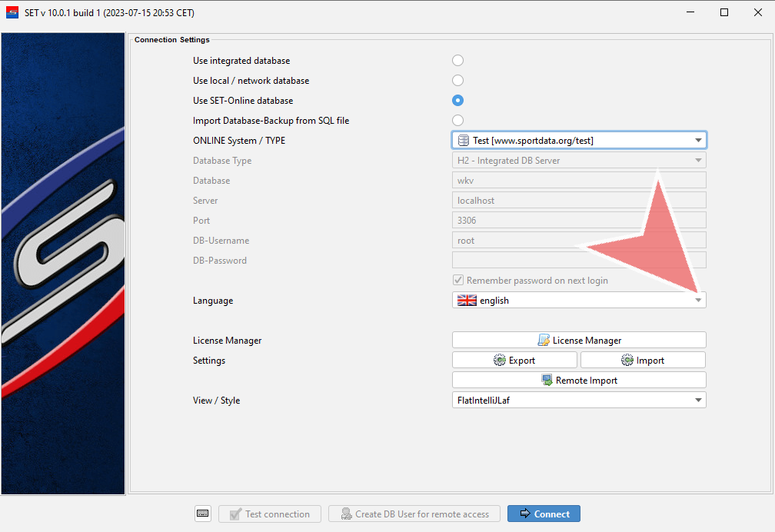Expand the ONLINE System / TYPE dropdown

click(578, 141)
